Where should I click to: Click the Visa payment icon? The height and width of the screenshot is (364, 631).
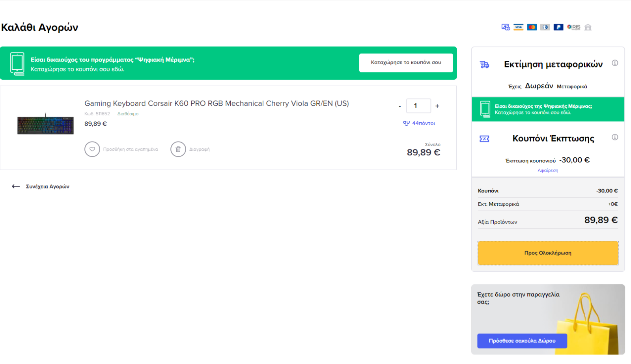coord(518,27)
